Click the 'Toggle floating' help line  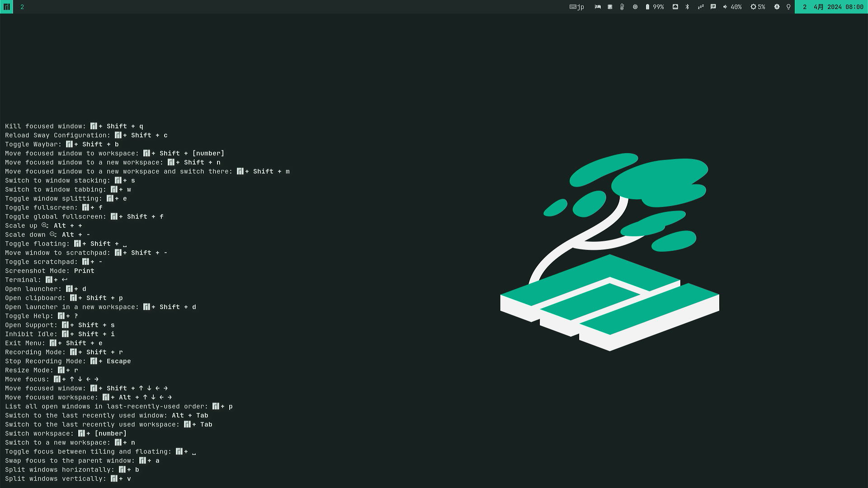66,244
